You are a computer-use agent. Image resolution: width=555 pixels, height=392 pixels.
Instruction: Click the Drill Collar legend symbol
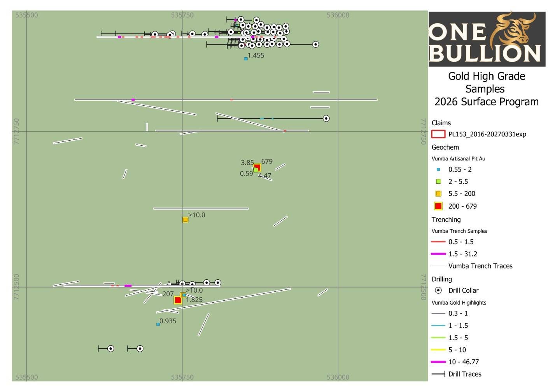438,290
